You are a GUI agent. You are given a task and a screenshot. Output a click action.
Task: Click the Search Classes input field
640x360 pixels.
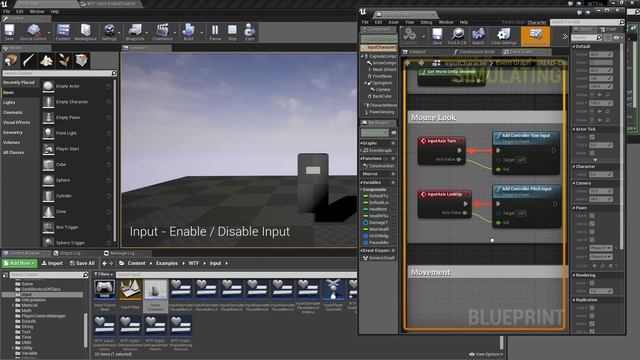click(60, 73)
